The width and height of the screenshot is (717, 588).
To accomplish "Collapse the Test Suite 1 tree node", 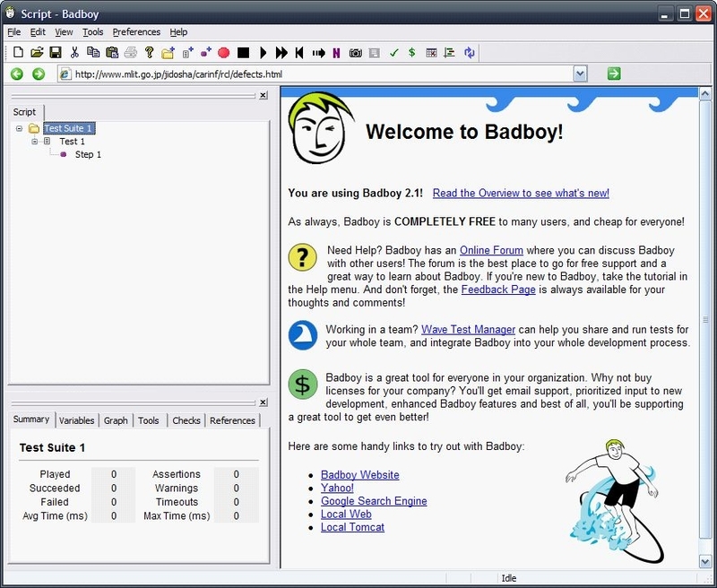I will [x=19, y=128].
